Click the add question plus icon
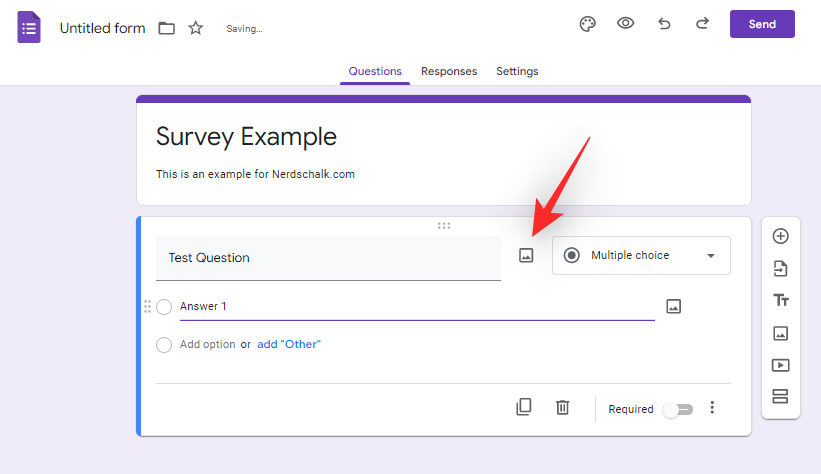 coord(781,236)
